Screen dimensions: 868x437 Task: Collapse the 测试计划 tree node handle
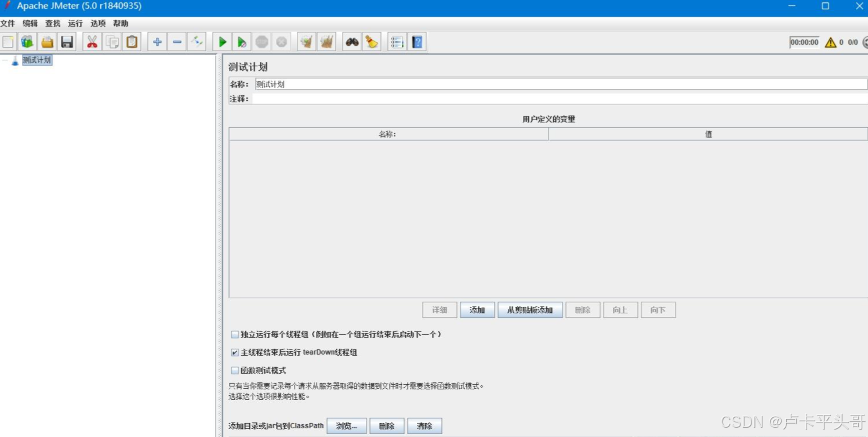(5, 60)
